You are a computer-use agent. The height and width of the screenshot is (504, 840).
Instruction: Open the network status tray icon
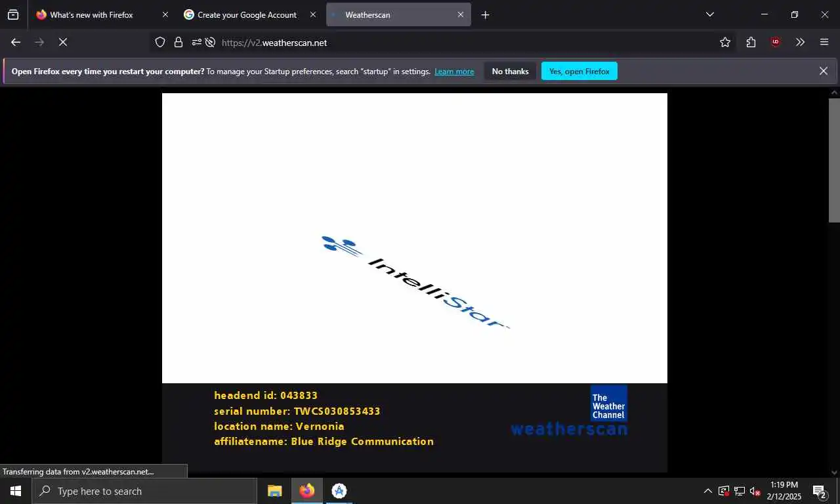point(740,491)
